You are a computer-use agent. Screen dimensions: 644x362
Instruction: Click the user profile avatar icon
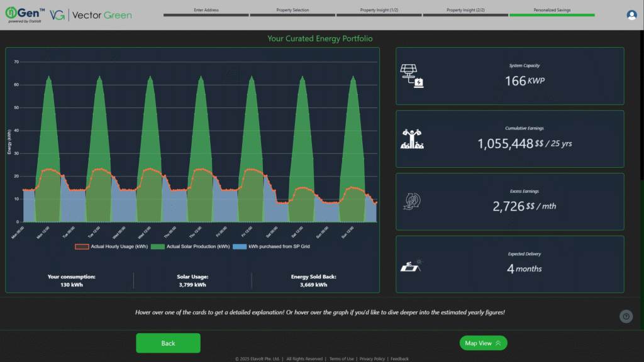tap(631, 15)
